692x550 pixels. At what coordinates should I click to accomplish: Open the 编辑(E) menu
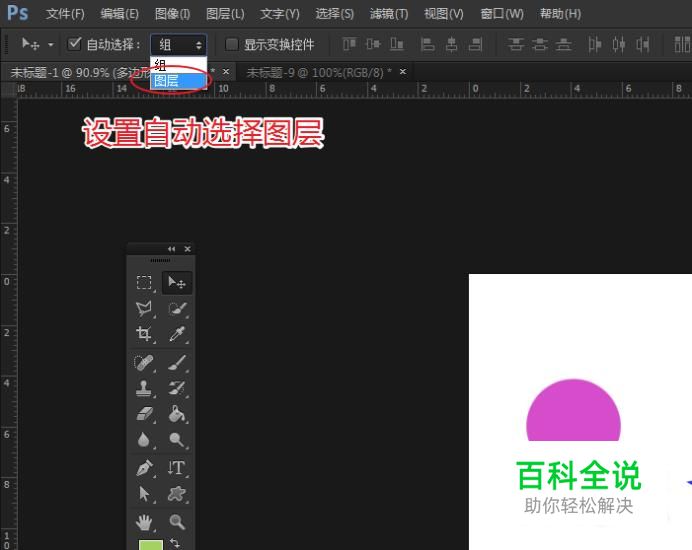(x=119, y=14)
